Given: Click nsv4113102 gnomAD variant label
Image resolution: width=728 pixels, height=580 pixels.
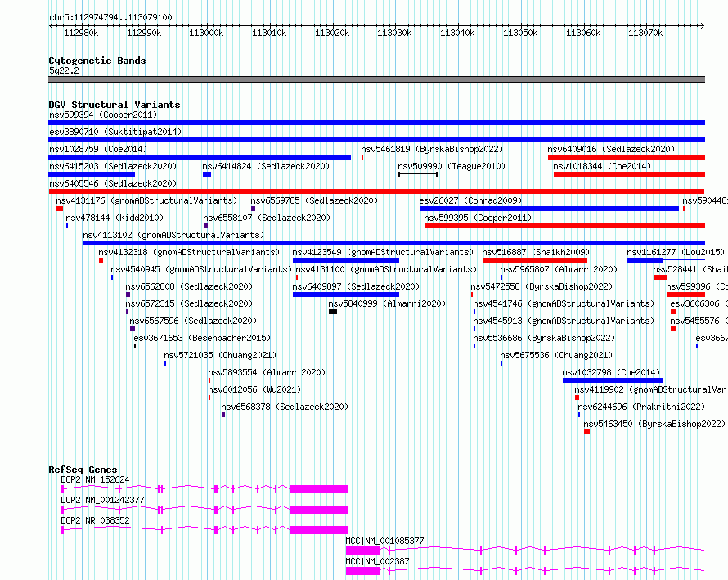Looking at the screenshot, I should 173,235.
